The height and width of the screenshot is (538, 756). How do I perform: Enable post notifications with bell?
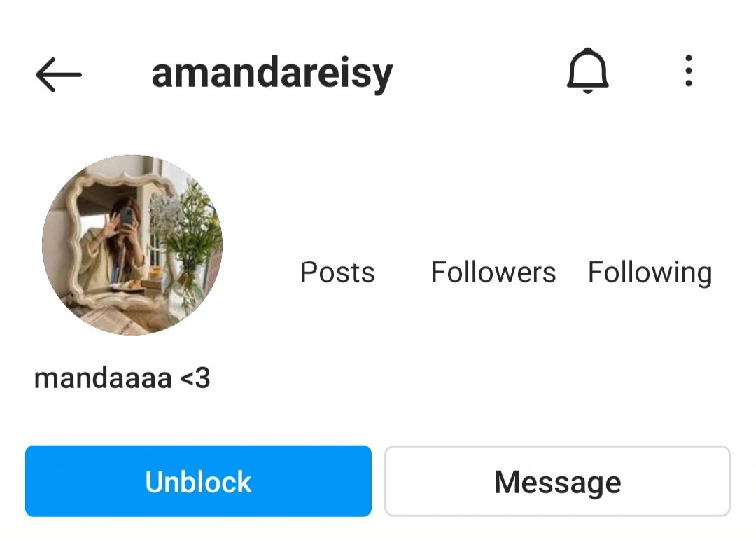click(x=587, y=71)
